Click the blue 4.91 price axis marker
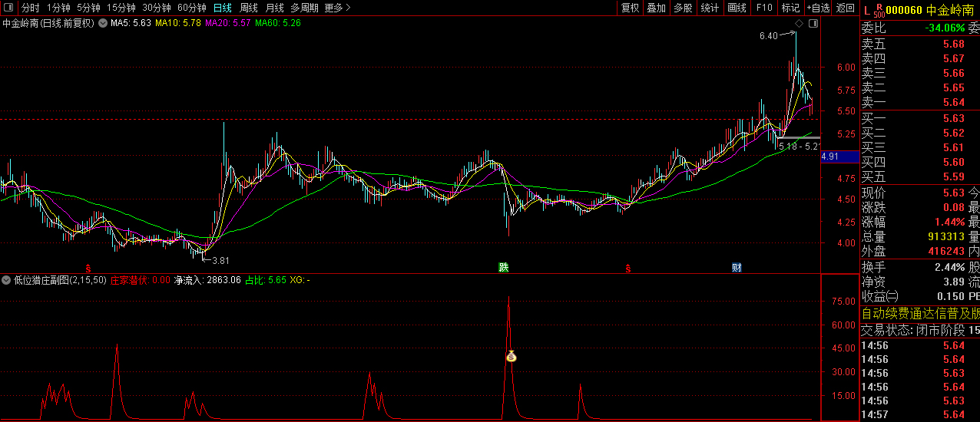Screen dimensions: 980x422 pos(830,157)
